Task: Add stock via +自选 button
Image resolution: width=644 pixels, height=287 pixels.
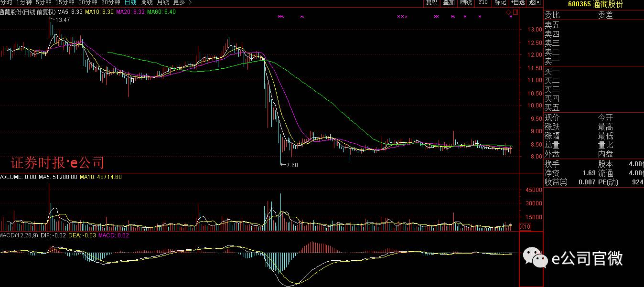Action: (x=517, y=2)
